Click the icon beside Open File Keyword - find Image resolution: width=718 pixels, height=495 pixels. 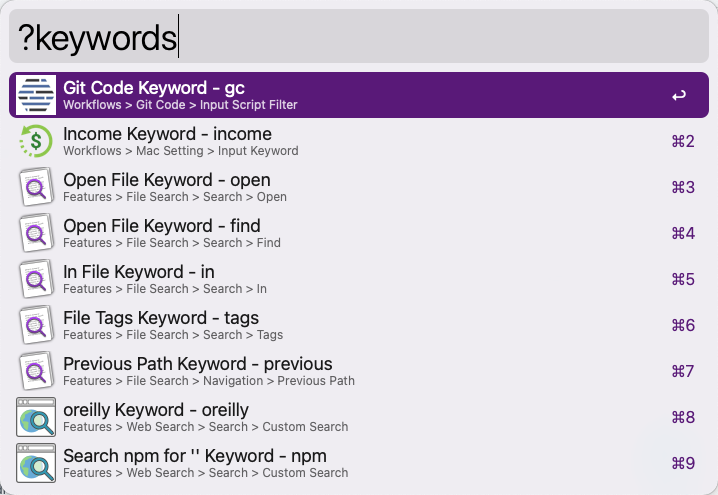tap(36, 233)
